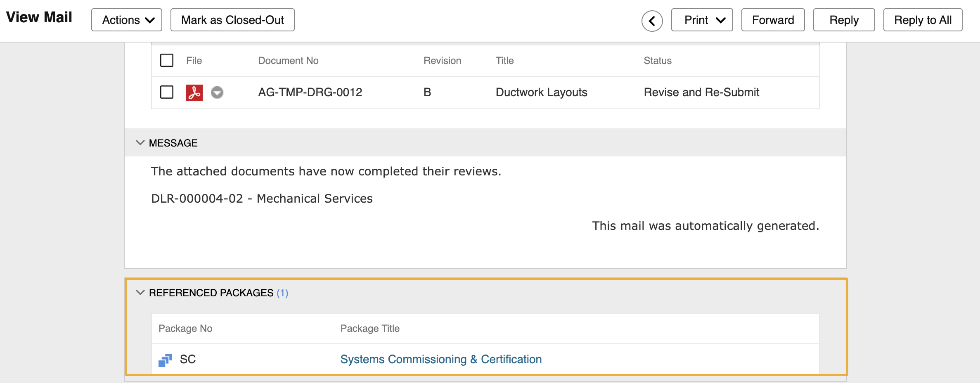Open Systems Commissioning & Certification link

tap(441, 359)
